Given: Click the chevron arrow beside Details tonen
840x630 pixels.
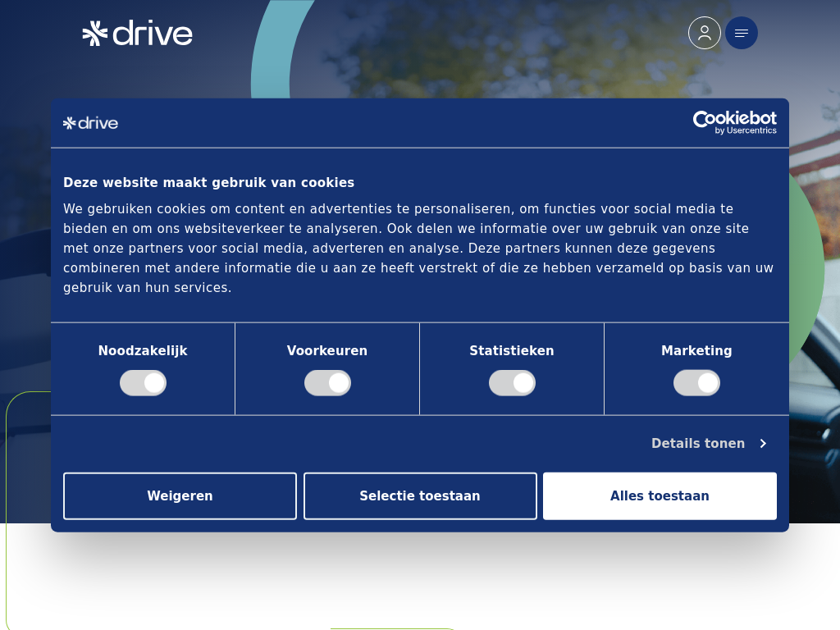Looking at the screenshot, I should 763,444.
